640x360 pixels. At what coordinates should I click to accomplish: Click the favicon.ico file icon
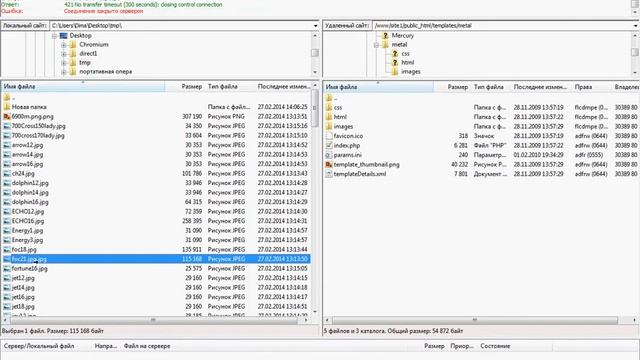[x=329, y=136]
